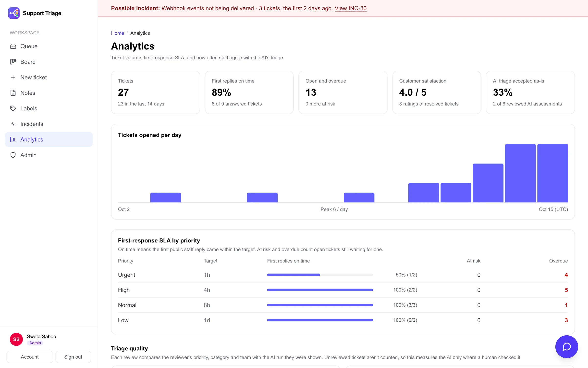
Task: Open the View INC-30 incident link
Action: coord(350,8)
